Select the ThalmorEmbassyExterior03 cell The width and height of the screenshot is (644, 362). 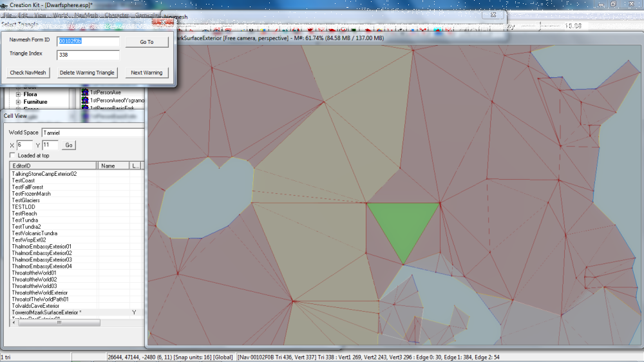(x=42, y=260)
